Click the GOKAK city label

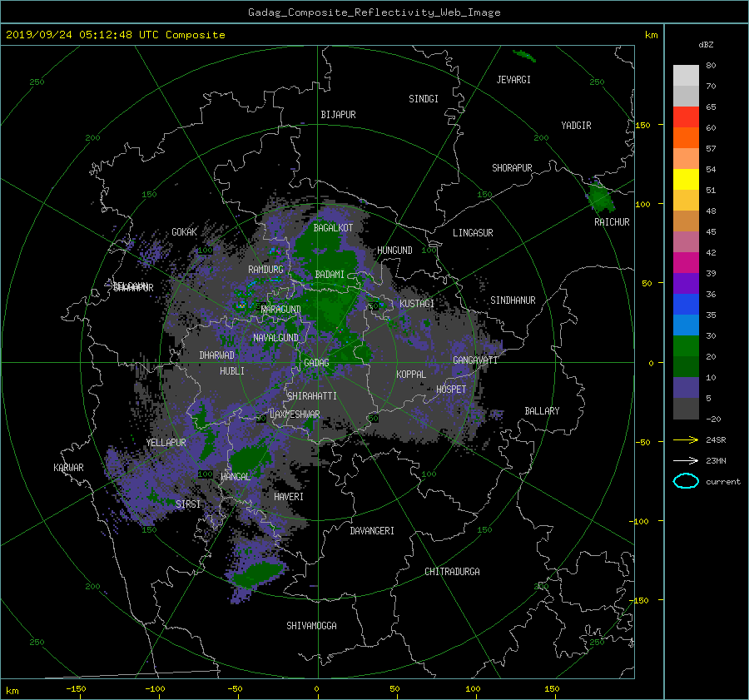[x=184, y=231]
